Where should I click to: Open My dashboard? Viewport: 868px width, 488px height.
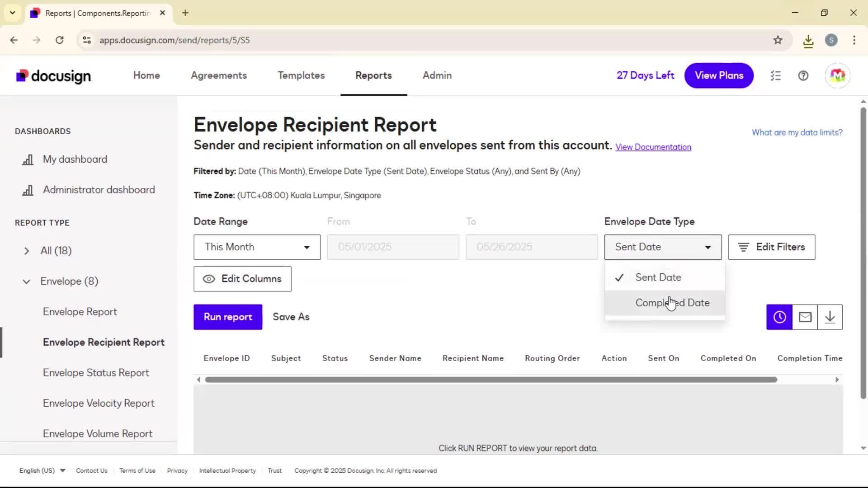click(x=75, y=160)
